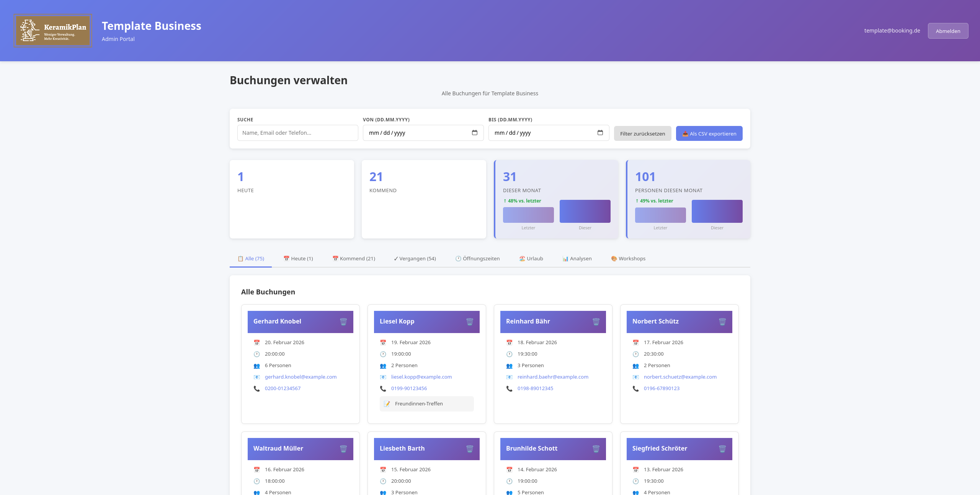This screenshot has height=495, width=980.
Task: Click the Abmelden button
Action: [948, 31]
